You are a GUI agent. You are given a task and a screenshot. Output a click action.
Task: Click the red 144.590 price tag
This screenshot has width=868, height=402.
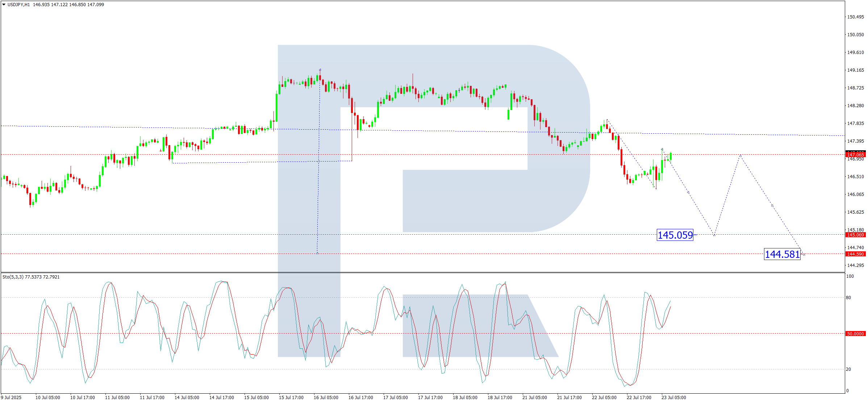(855, 254)
